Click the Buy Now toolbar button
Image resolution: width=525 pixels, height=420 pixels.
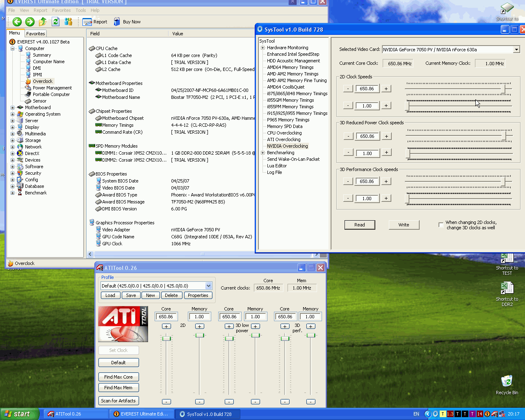pyautogui.click(x=127, y=22)
